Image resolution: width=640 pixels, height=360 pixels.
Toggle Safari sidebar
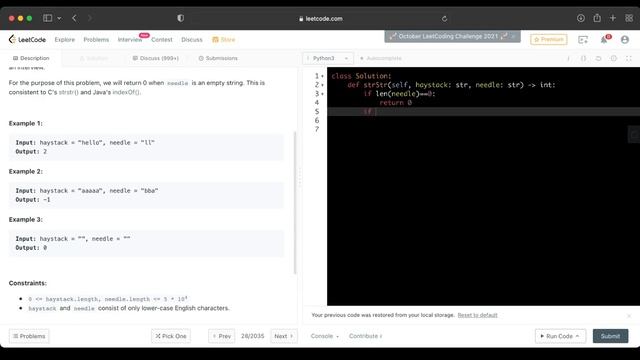point(47,18)
